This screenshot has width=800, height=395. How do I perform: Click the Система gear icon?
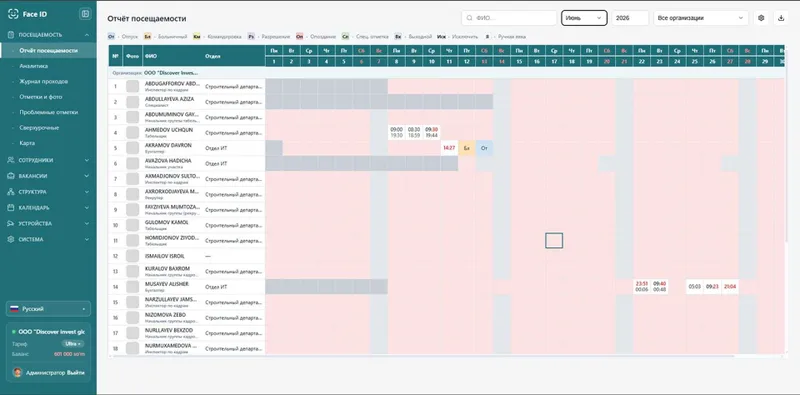11,239
